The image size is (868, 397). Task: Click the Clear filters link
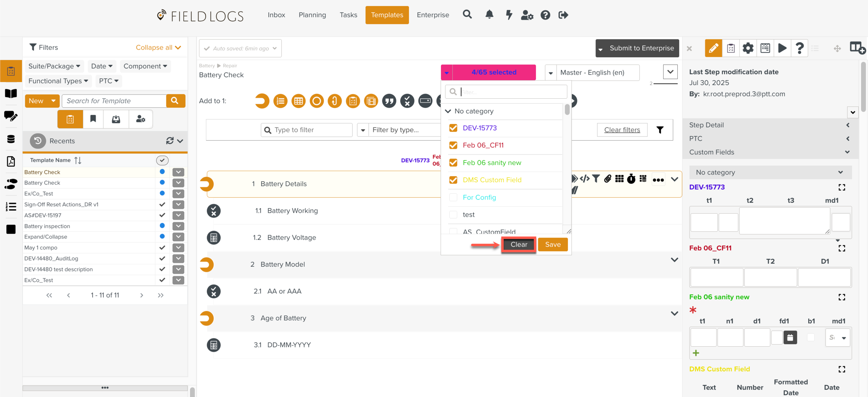(x=622, y=130)
